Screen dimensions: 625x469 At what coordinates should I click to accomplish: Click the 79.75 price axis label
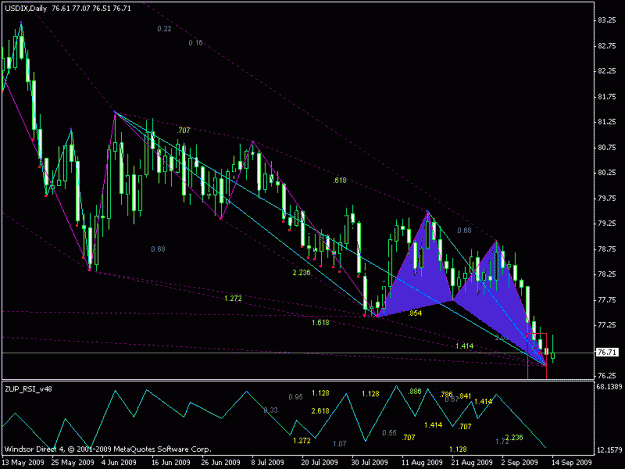tap(607, 198)
